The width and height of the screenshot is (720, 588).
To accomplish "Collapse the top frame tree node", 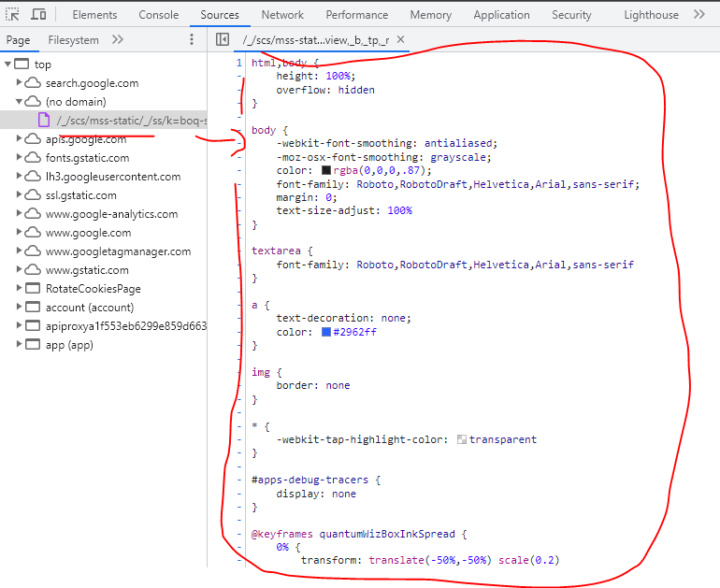I will tap(8, 65).
